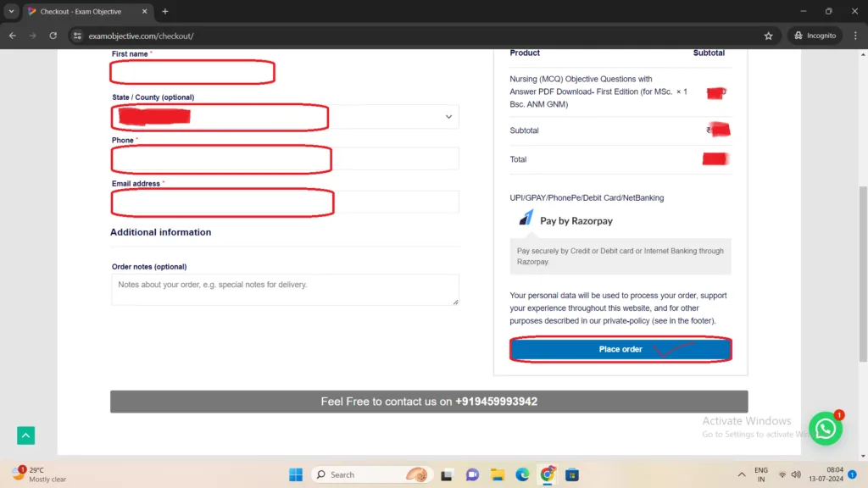
Task: Click the page vertical scrollbar thumb
Action: click(x=863, y=274)
